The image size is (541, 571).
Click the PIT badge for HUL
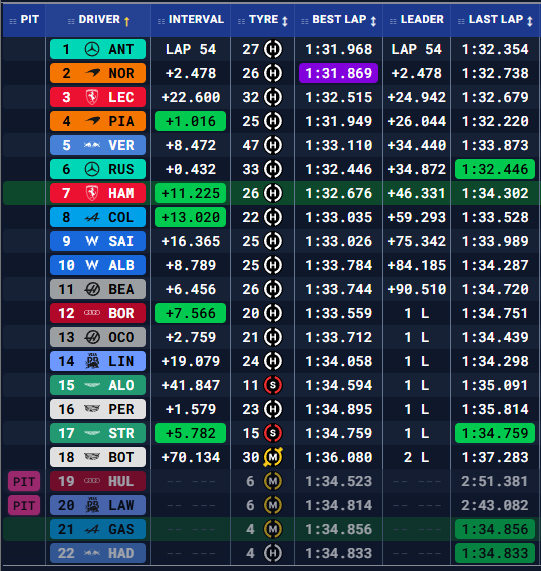24,481
